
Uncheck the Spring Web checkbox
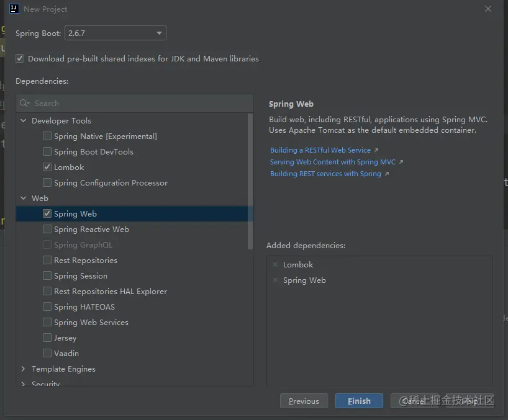click(47, 213)
